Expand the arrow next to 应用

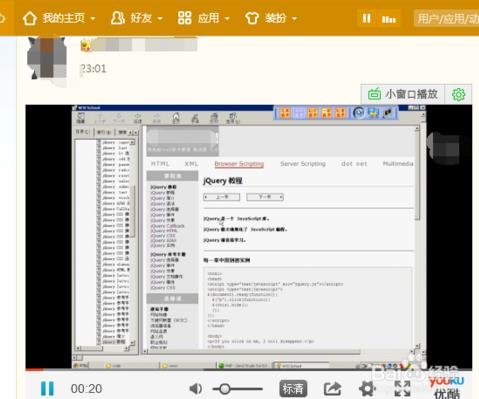227,19
